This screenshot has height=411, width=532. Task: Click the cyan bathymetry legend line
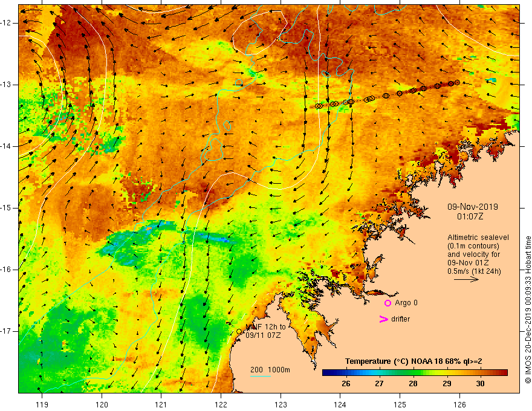tap(260, 376)
